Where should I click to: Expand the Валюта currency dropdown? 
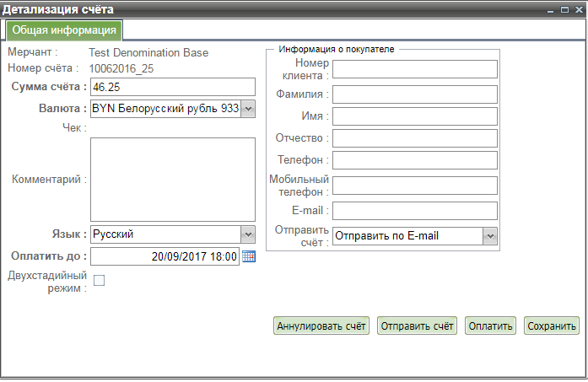tap(247, 109)
